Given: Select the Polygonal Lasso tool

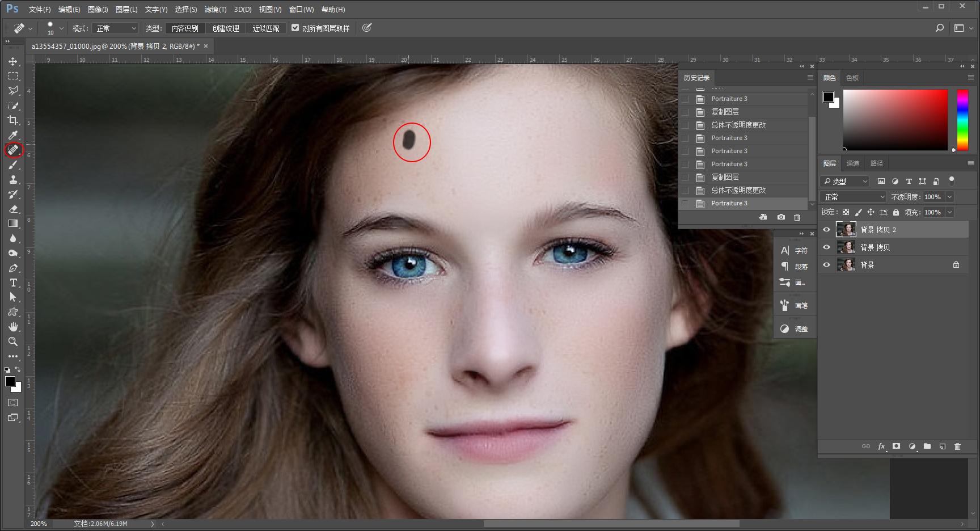Looking at the screenshot, I should 13,91.
